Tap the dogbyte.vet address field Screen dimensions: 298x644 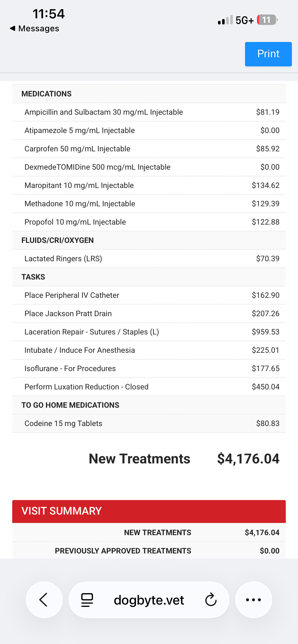pyautogui.click(x=149, y=600)
